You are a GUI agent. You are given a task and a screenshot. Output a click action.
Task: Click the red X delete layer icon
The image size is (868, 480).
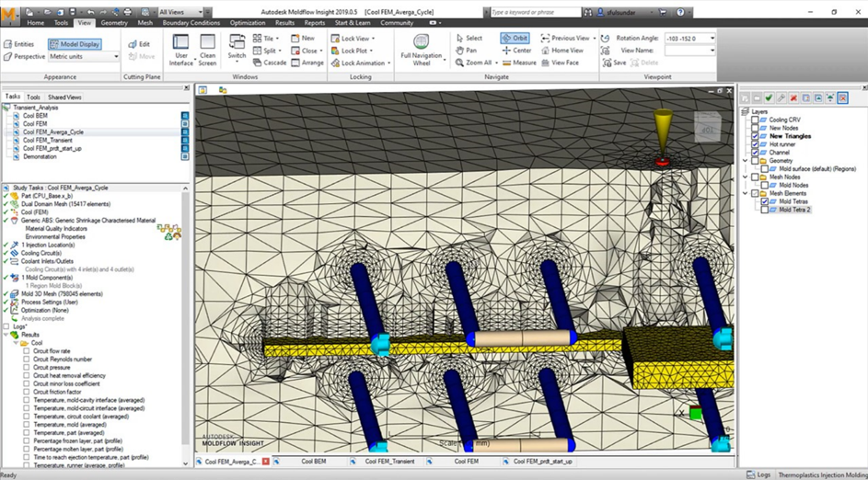pos(793,97)
